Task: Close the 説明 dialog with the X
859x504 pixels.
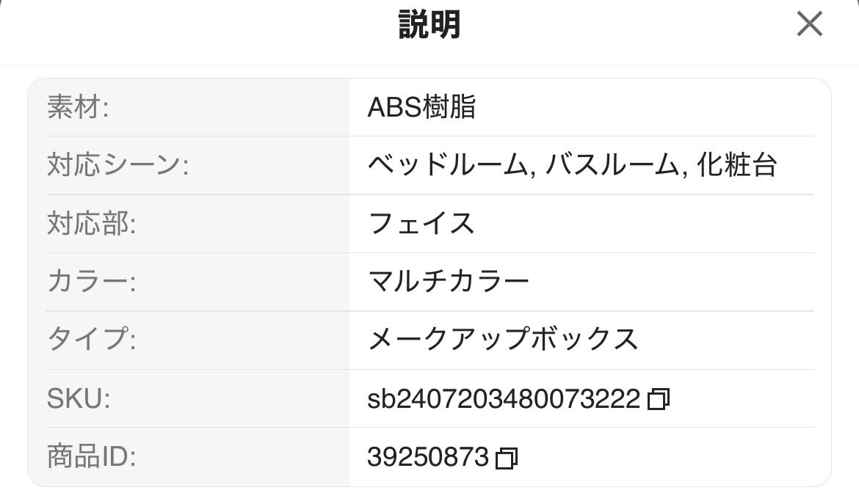Action: (810, 24)
